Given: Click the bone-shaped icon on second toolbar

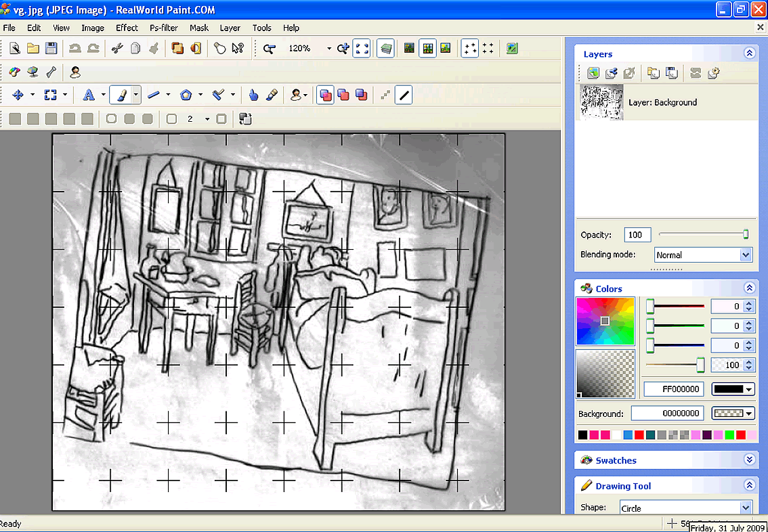Looking at the screenshot, I should [x=51, y=72].
